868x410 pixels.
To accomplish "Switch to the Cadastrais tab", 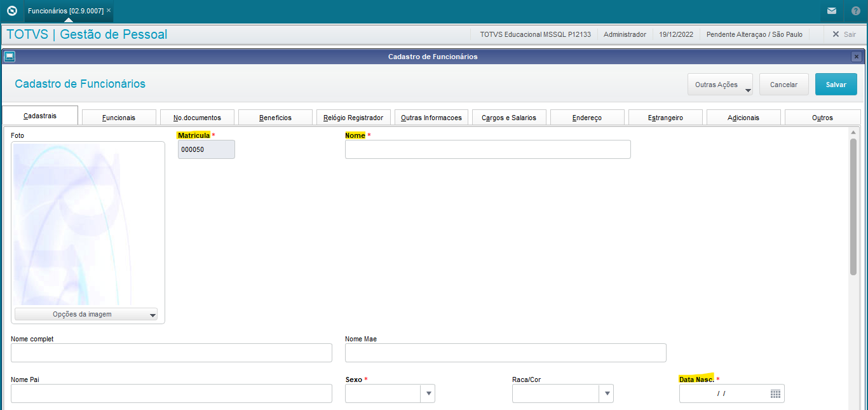I will point(40,116).
